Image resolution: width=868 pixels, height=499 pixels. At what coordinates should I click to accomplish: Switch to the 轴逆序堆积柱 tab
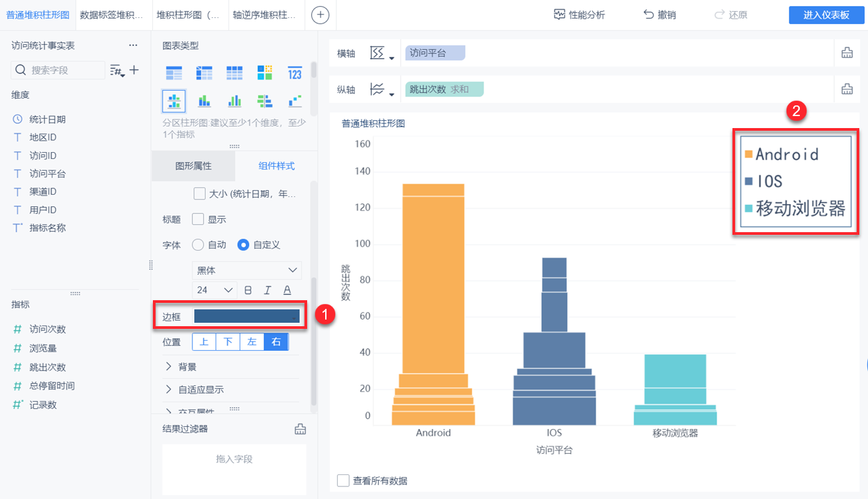click(266, 15)
